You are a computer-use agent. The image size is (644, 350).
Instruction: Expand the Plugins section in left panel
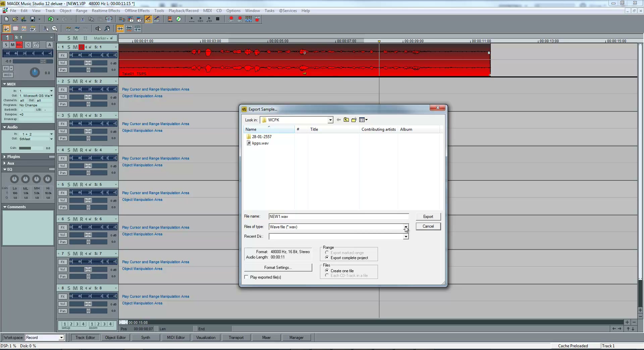point(13,157)
